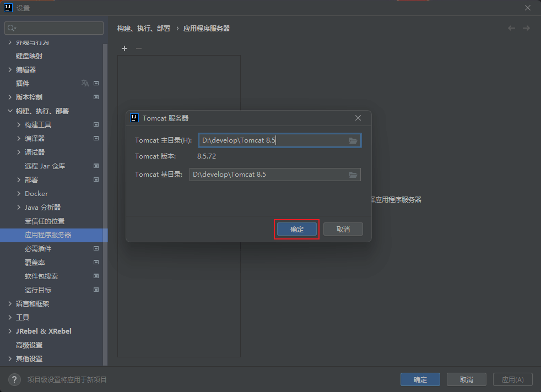Image resolution: width=541 pixels, height=392 pixels.
Task: Click project-level icon next to 远程 Jar 仓库
Action: [x=96, y=166]
